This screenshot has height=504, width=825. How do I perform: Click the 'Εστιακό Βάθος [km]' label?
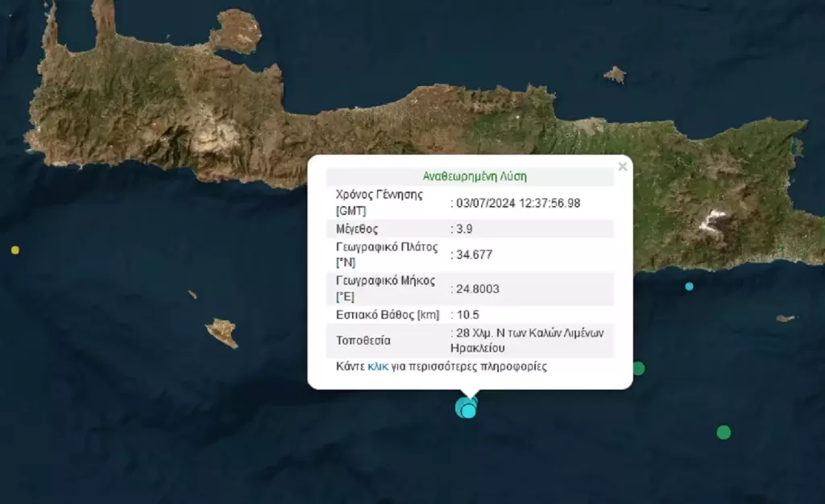tap(383, 314)
